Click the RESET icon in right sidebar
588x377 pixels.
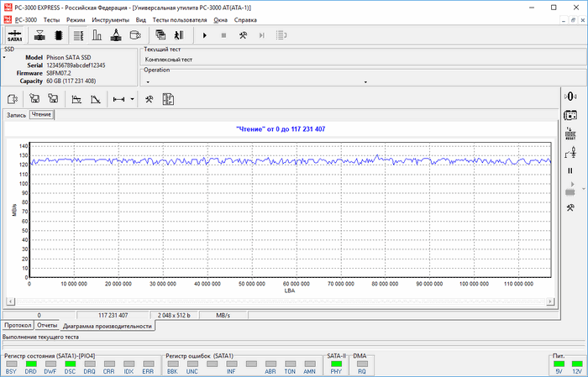click(x=570, y=134)
